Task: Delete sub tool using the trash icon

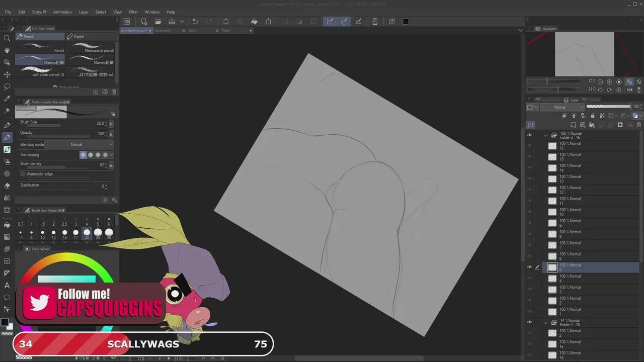Action: click(114, 92)
